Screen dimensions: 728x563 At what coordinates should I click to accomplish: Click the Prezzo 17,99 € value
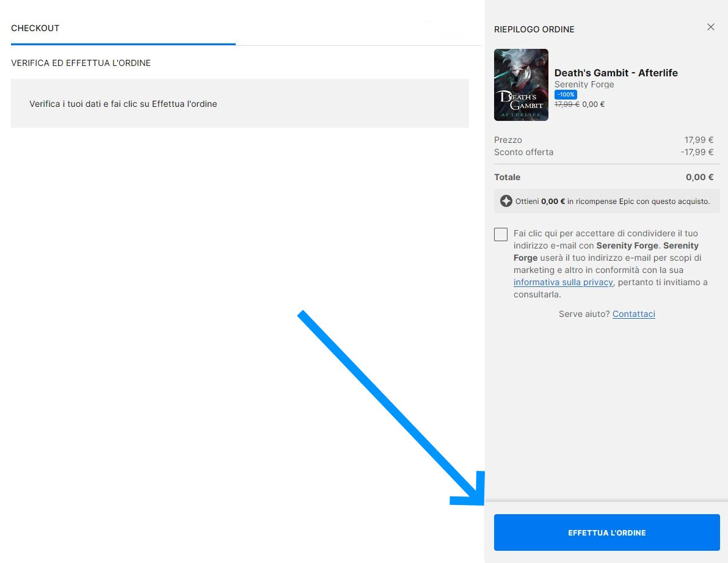click(699, 140)
